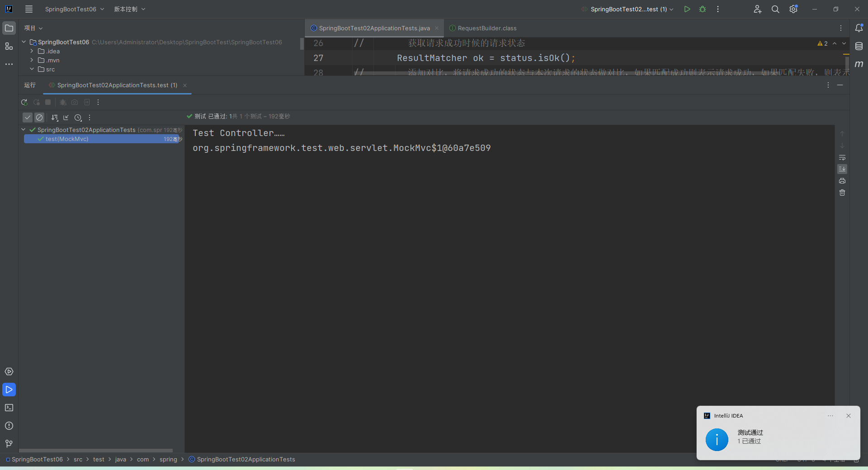Open more run actions next to Debug
Screen dimensions: 868x470
[x=718, y=9]
